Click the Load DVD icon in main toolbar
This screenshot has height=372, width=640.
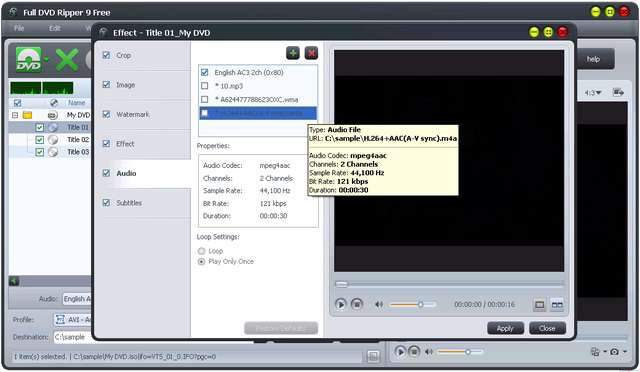(x=29, y=60)
